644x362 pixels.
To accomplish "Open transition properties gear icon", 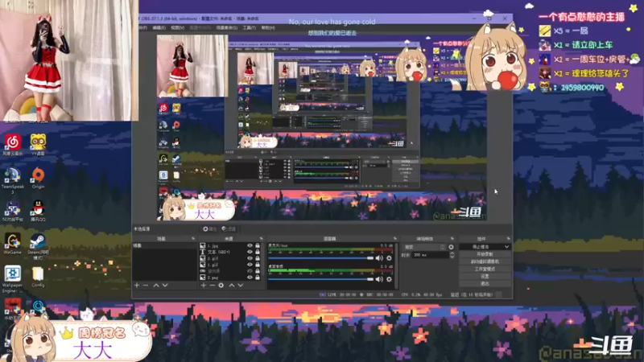I will click(x=451, y=247).
